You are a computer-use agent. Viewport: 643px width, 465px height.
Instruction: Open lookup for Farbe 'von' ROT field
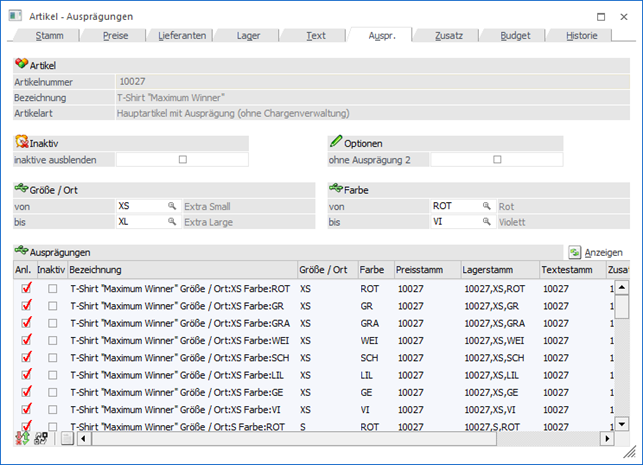(x=487, y=206)
